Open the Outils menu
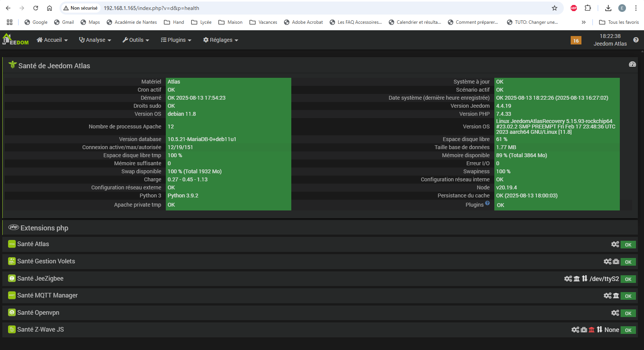 point(135,40)
